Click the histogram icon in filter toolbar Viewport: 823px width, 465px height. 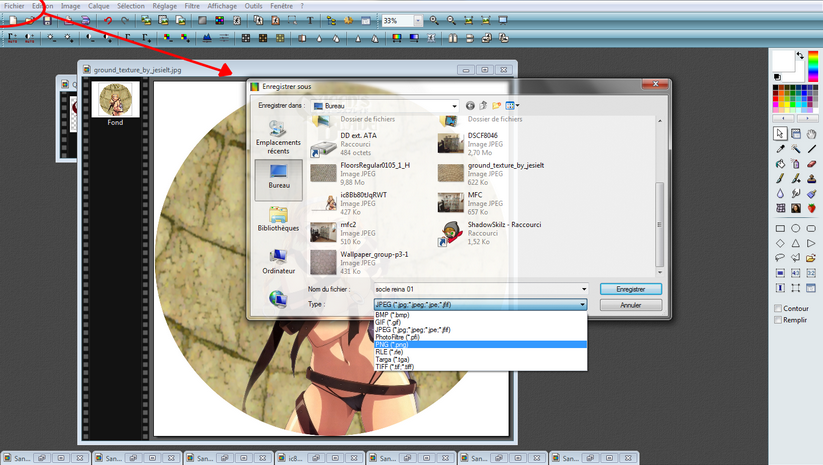click(x=207, y=38)
